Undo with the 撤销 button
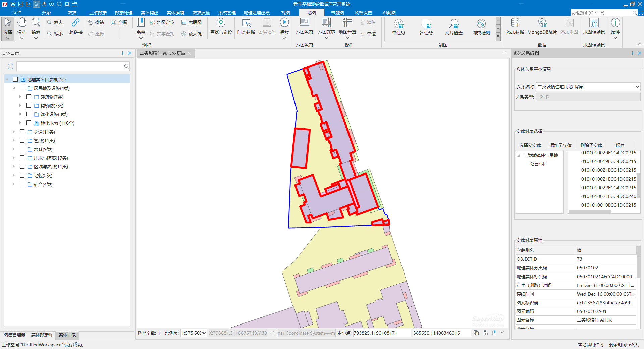 96,22
